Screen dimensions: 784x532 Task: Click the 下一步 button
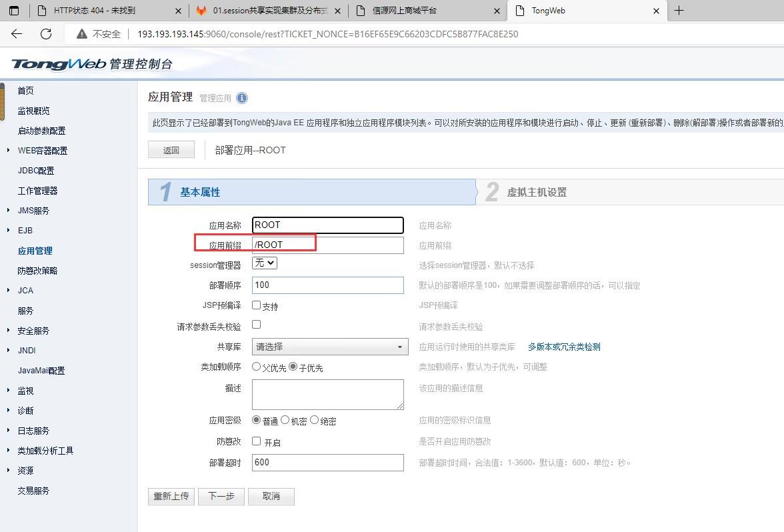pyautogui.click(x=221, y=496)
